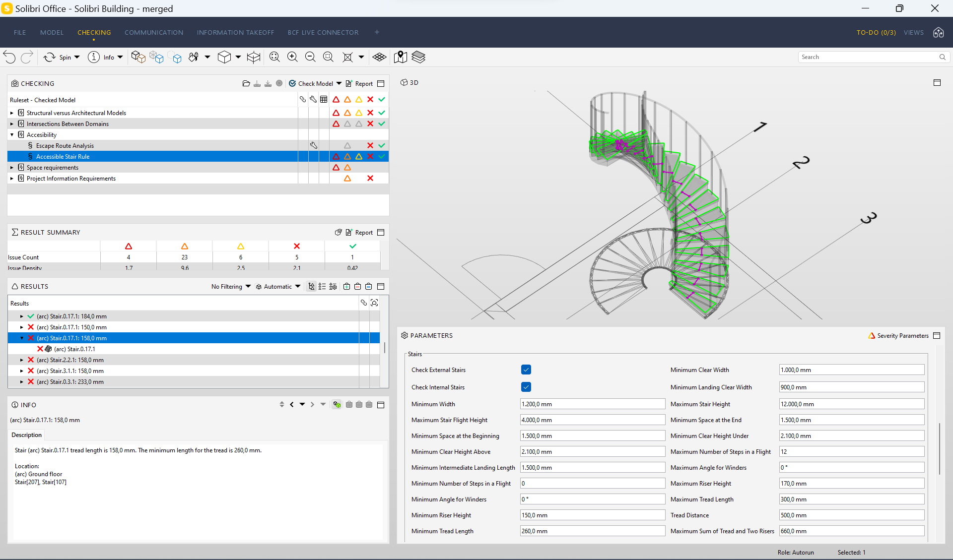
Task: Click the map location marker icon
Action: 400,57
